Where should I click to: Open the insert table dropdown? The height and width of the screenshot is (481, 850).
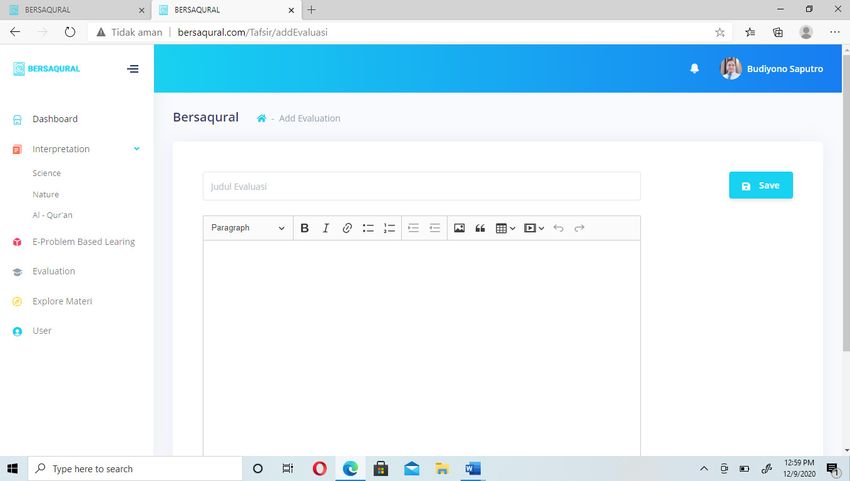[505, 228]
